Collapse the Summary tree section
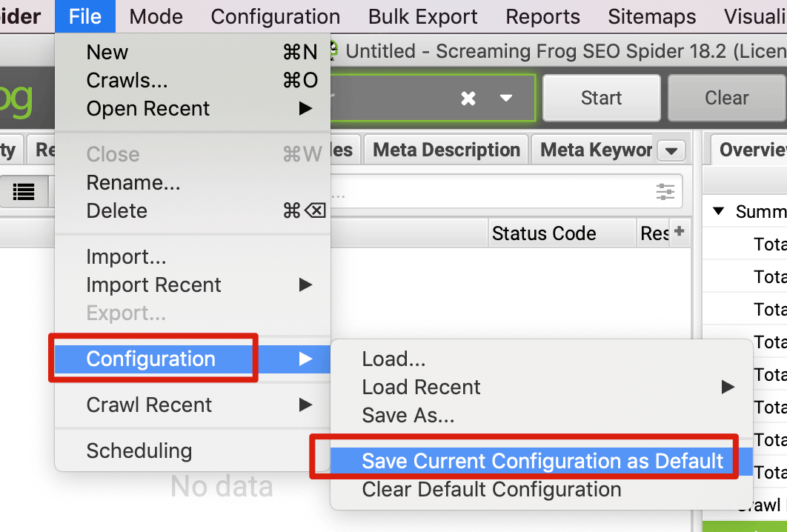The height and width of the screenshot is (532, 787). point(719,211)
